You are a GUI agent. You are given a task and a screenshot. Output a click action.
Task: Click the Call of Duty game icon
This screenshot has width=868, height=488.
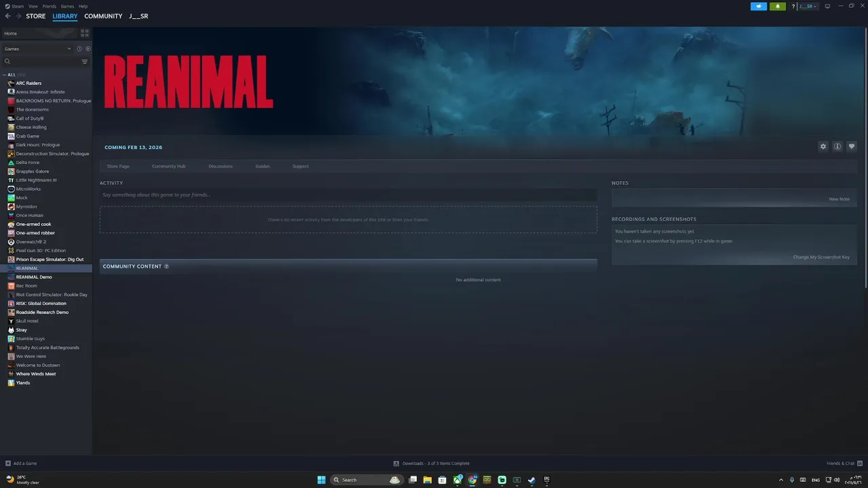tap(11, 119)
